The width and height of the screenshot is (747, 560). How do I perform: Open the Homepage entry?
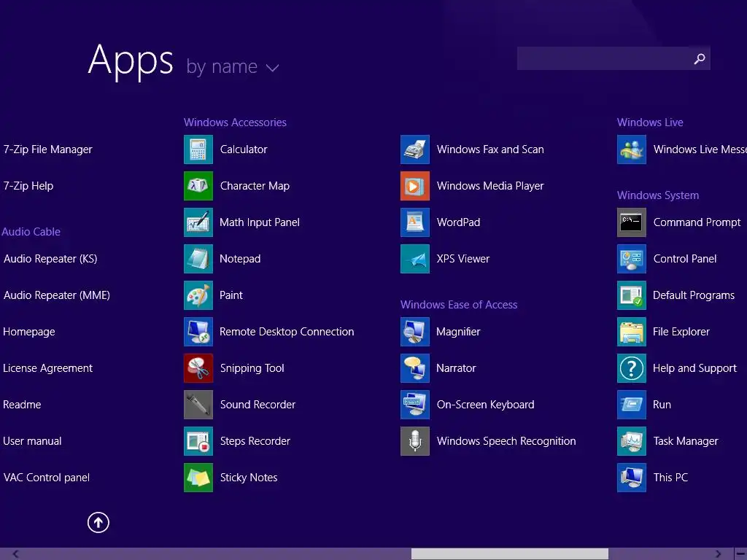(29, 332)
